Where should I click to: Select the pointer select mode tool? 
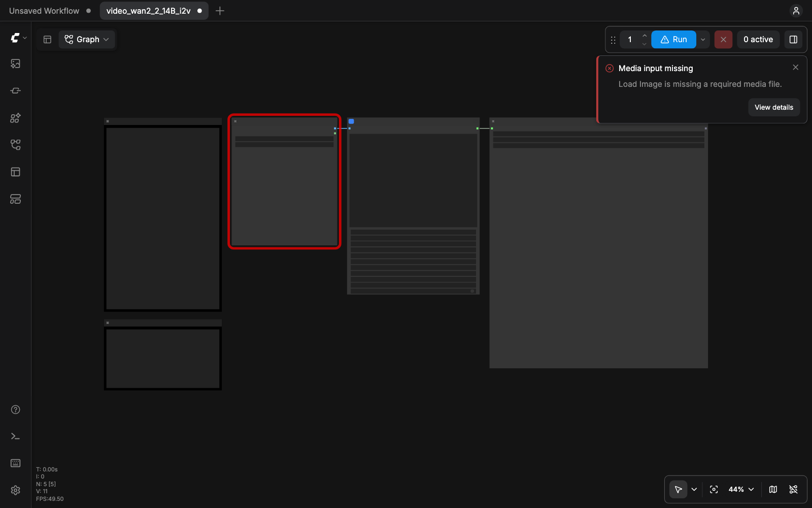pos(679,489)
